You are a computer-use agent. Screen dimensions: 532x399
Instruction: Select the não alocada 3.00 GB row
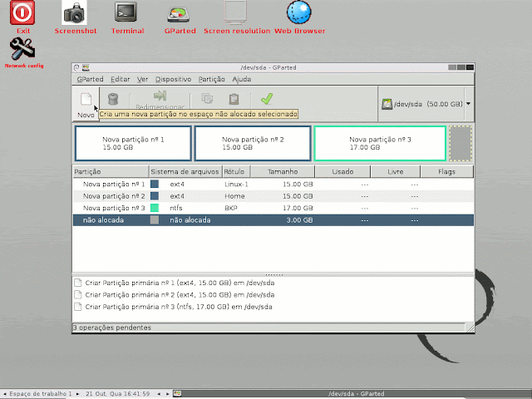point(273,220)
